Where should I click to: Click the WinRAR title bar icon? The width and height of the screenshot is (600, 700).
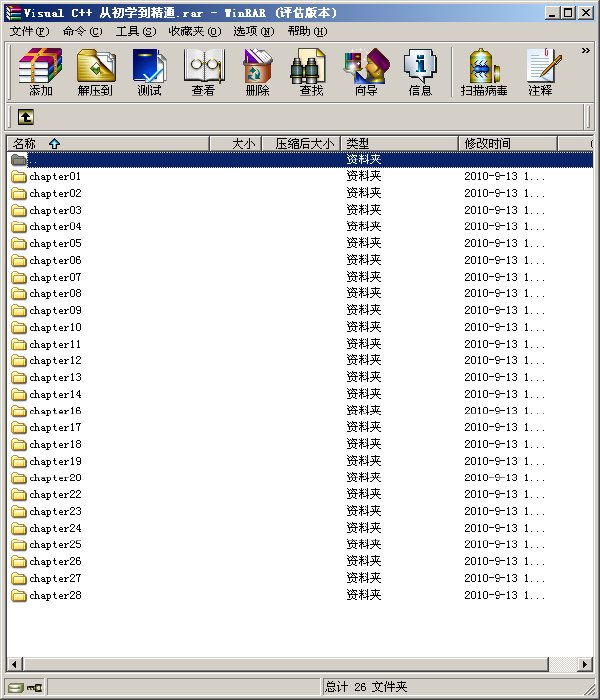click(x=13, y=13)
